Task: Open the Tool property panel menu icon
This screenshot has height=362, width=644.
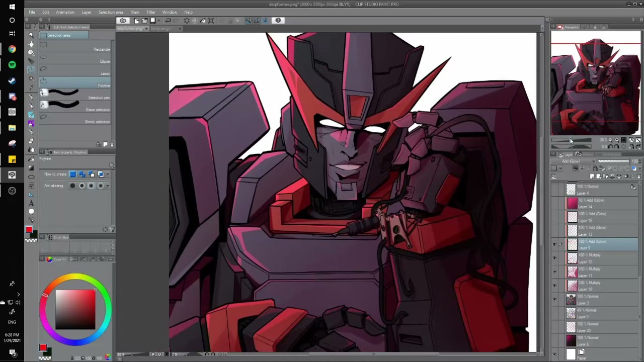Action: [x=42, y=152]
